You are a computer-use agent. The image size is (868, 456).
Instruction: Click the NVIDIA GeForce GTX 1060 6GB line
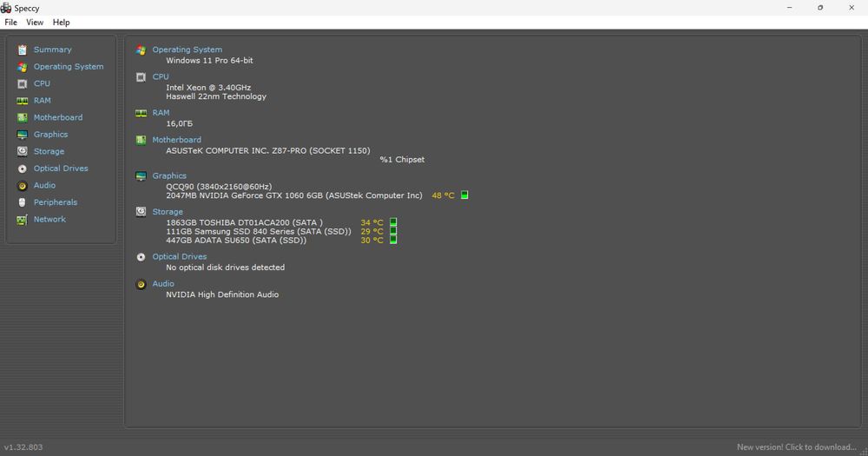294,195
